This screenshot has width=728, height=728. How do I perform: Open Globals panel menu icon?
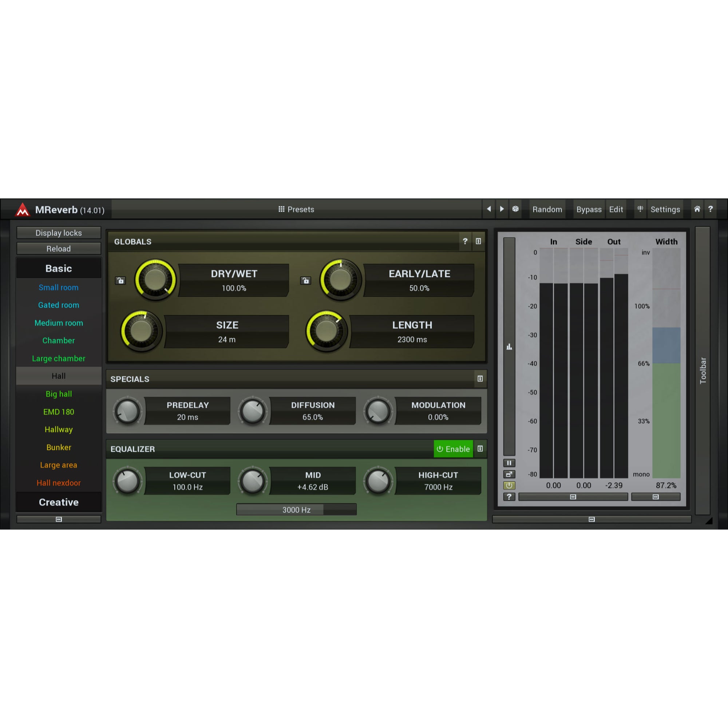coord(478,242)
